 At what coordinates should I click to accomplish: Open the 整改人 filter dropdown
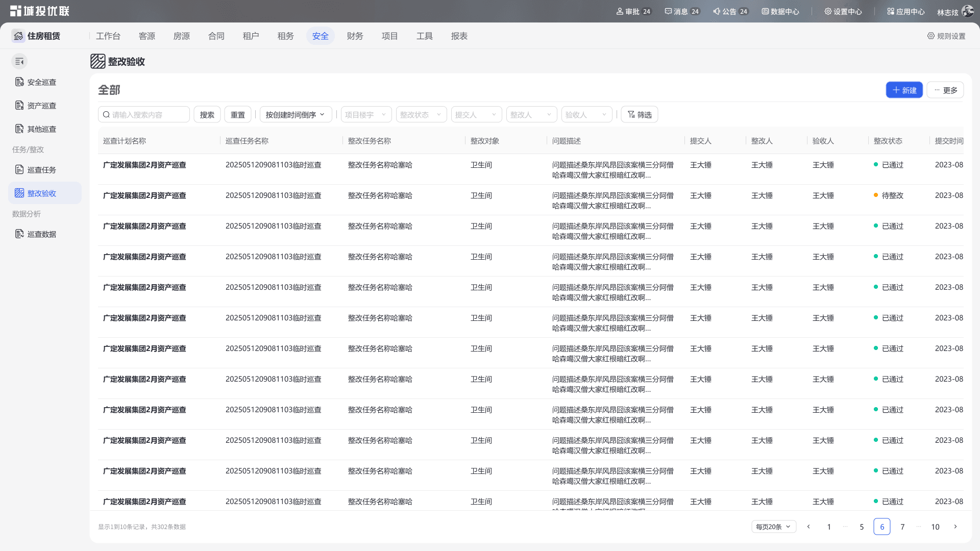point(531,115)
